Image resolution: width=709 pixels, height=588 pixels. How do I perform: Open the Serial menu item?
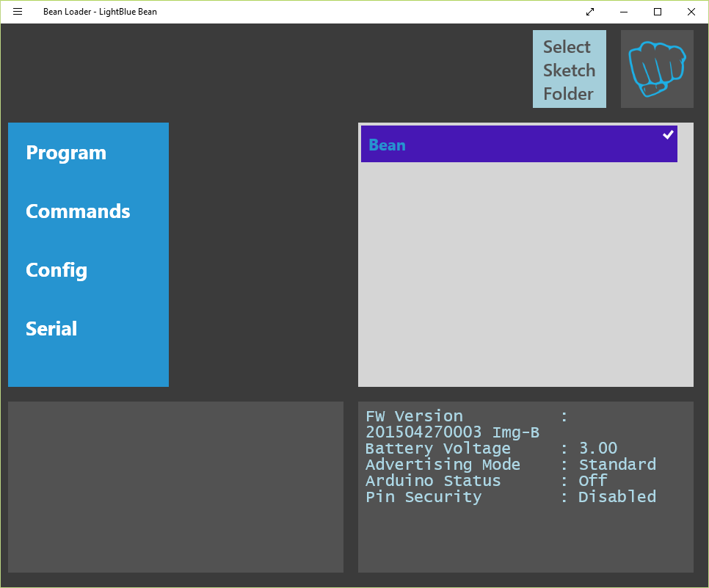click(51, 329)
